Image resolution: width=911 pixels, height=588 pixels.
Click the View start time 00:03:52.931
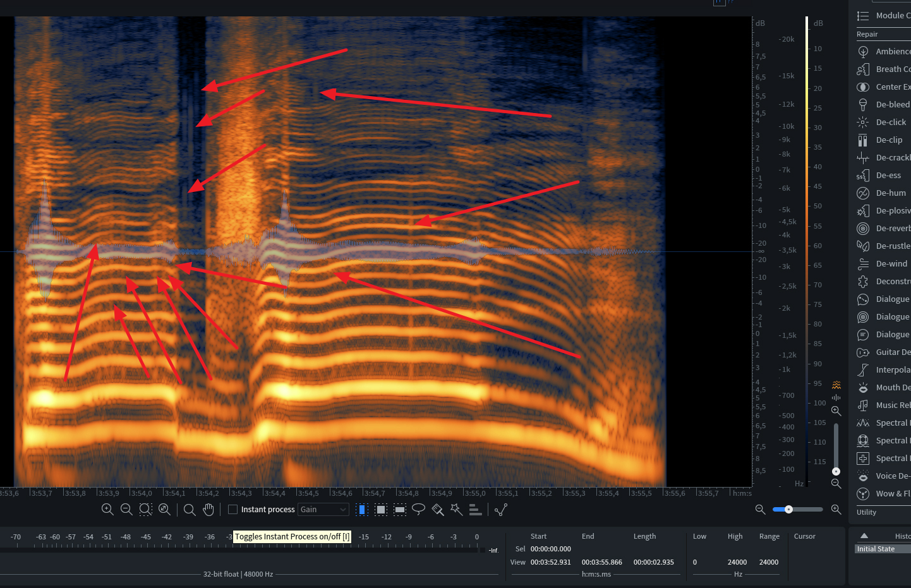[x=551, y=562]
